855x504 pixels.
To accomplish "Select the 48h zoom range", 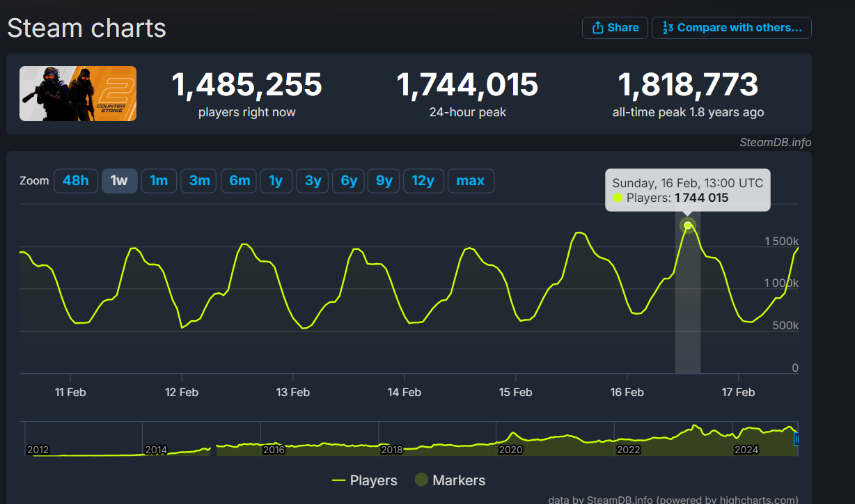I will click(x=75, y=181).
